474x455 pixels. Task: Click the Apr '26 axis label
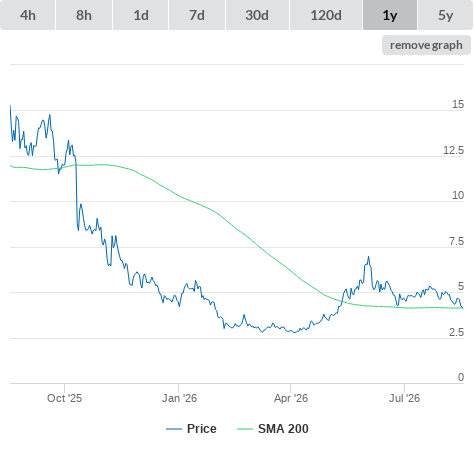tap(291, 398)
